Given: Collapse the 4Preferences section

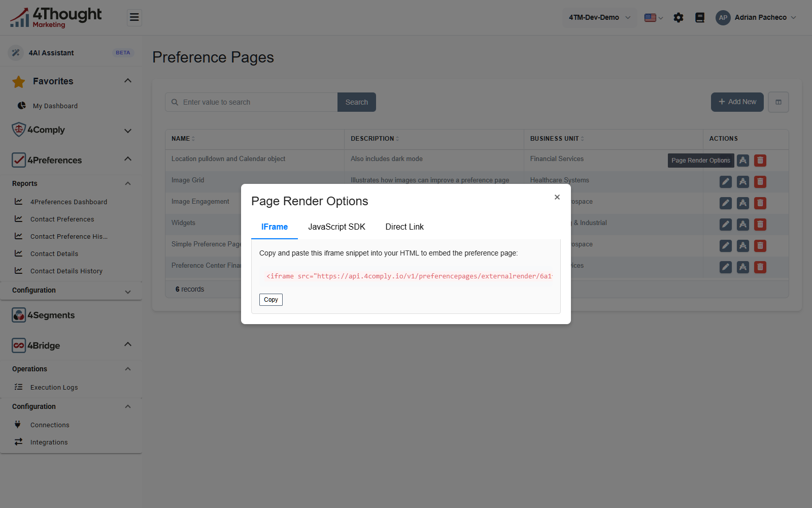Looking at the screenshot, I should 128,159.
